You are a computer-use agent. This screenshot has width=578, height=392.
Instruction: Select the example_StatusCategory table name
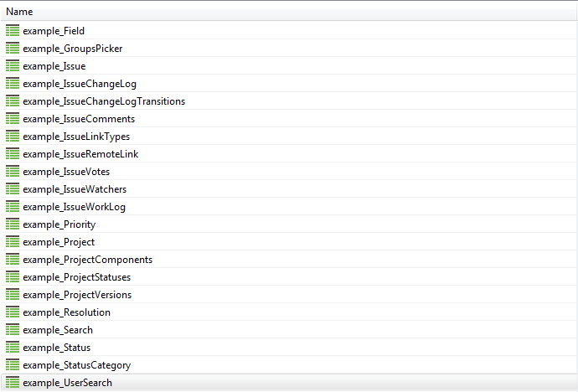click(77, 365)
